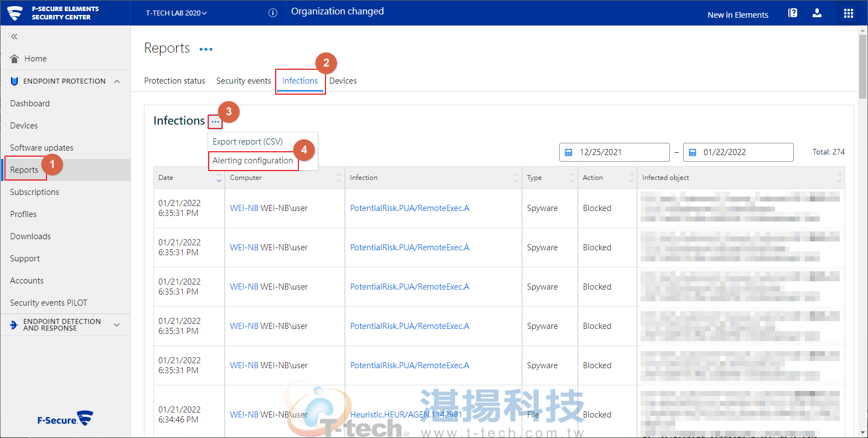Click the start date field 12/25/2021
This screenshot has height=438, width=868.
click(x=614, y=152)
